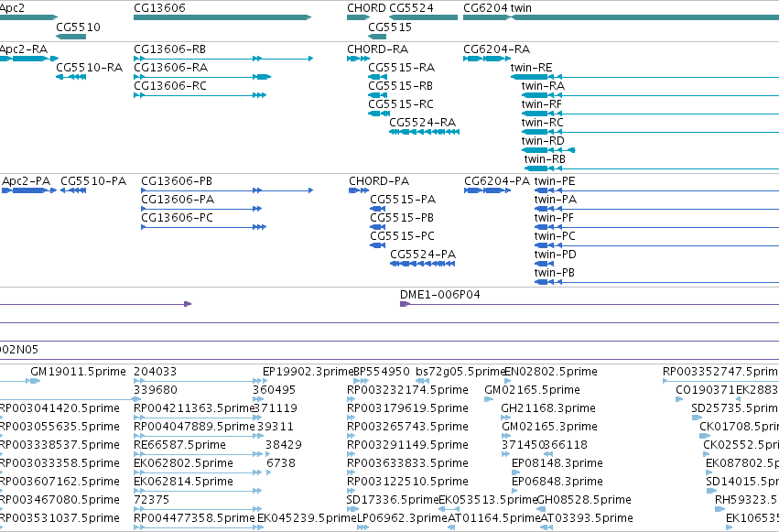This screenshot has height=532, width=779.
Task: Click EK062802.5prime EST label
Action: 183,464
